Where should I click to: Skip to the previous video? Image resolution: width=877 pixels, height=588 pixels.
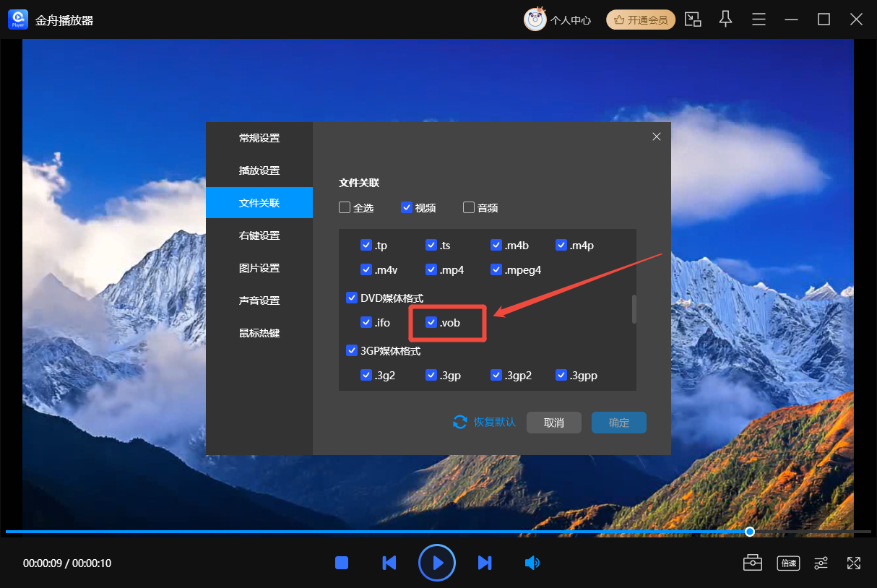click(x=389, y=563)
